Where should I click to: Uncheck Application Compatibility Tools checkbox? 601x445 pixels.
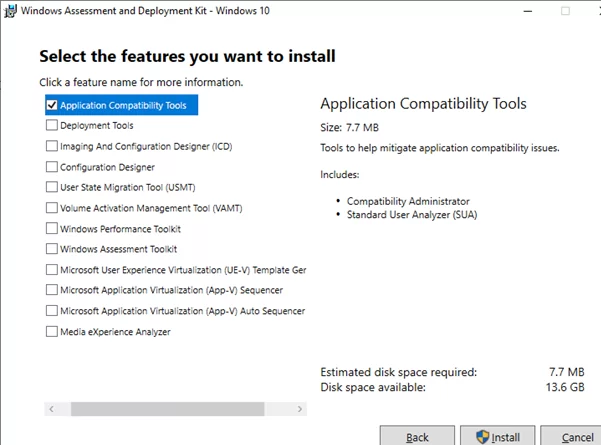(x=52, y=105)
